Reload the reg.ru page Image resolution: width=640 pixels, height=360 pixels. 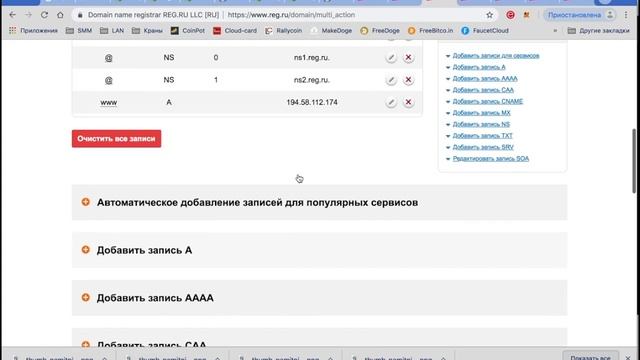44,15
